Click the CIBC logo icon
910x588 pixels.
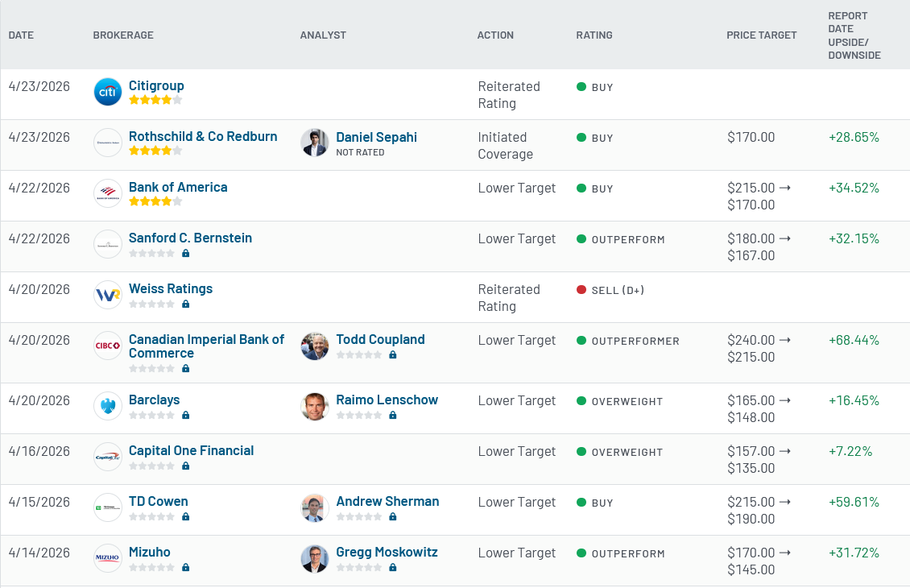click(x=108, y=346)
